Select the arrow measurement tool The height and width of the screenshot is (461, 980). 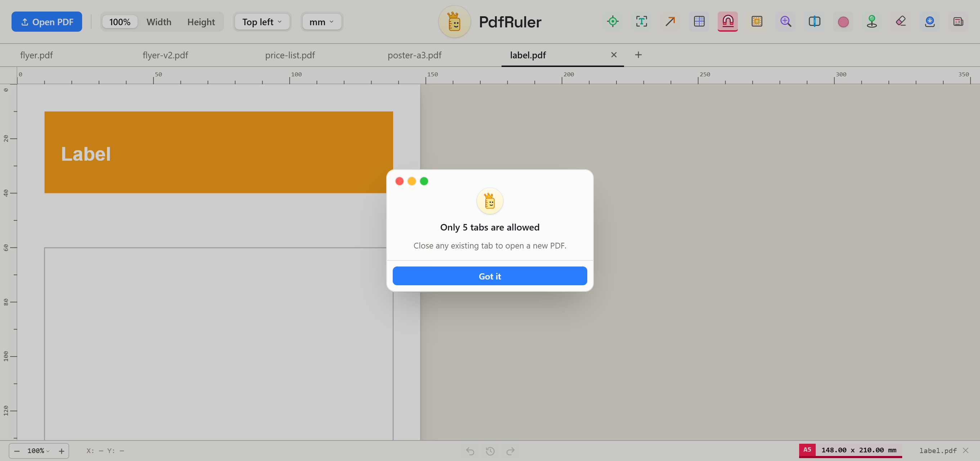click(670, 22)
